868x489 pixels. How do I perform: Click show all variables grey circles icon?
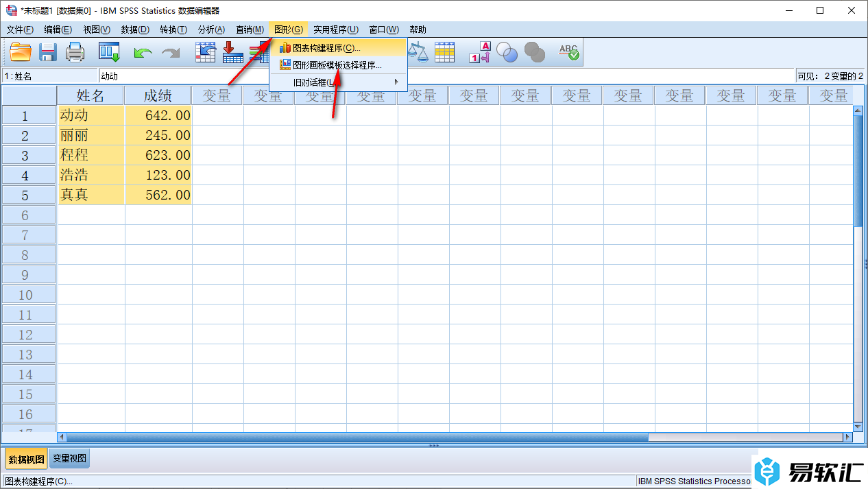[x=535, y=52]
